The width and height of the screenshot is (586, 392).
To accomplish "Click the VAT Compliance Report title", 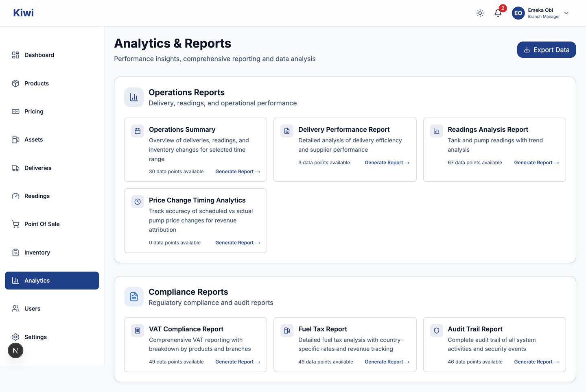I will point(186,329).
